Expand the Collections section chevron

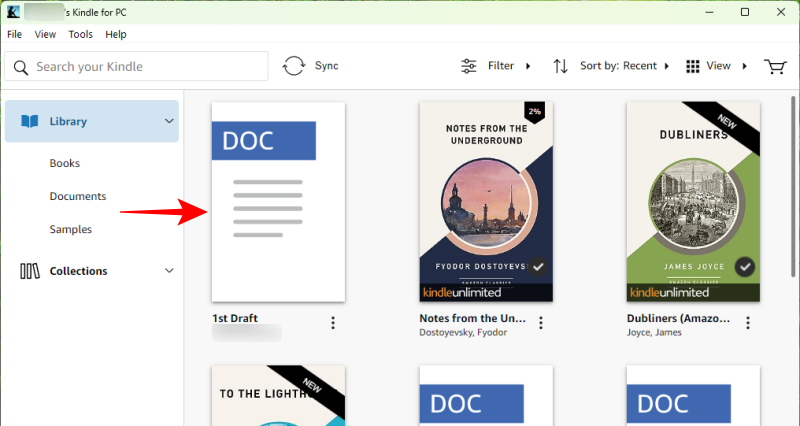[169, 270]
